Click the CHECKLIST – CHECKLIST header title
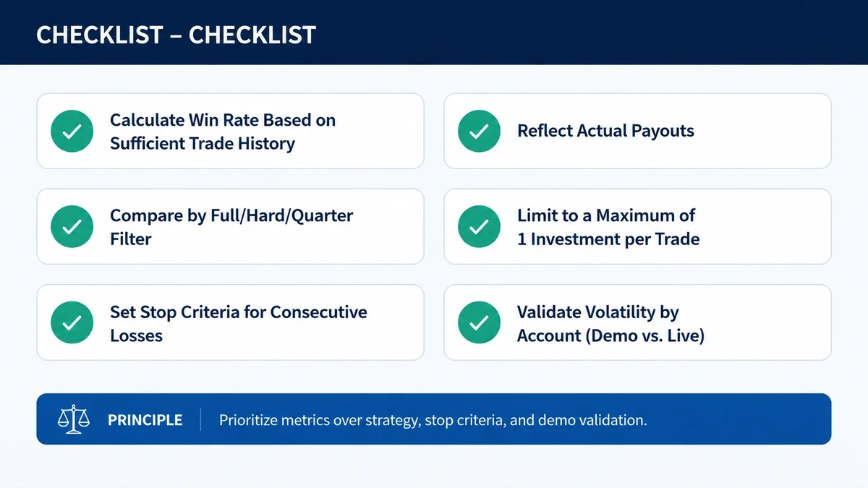Screen dimensions: 868x488 (176, 35)
